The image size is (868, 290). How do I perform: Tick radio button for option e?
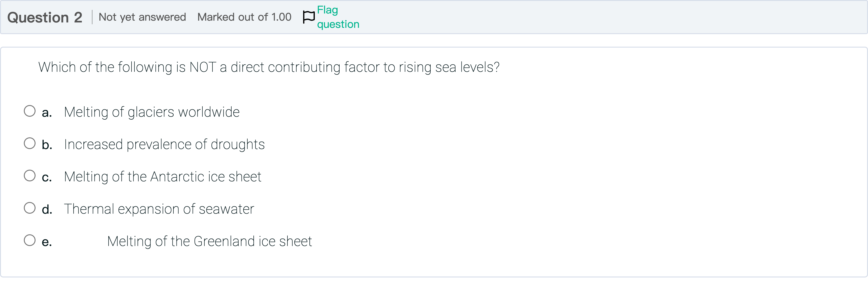[x=30, y=240]
